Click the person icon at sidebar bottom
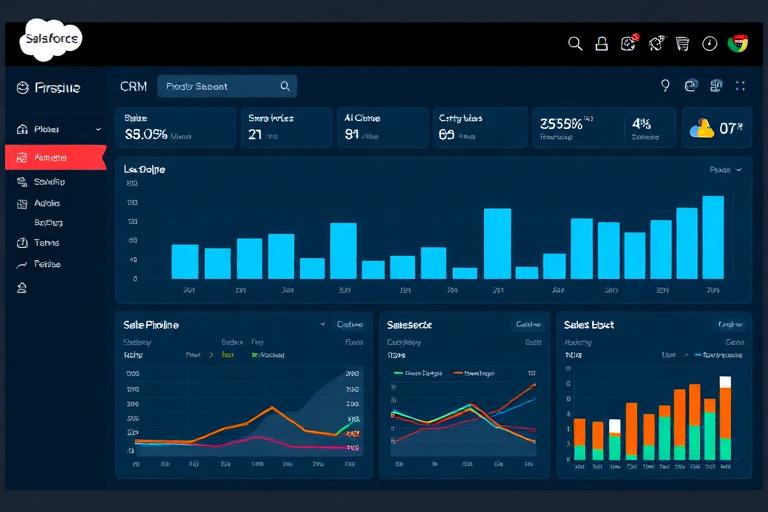Viewport: 768px width, 512px height. tap(22, 288)
